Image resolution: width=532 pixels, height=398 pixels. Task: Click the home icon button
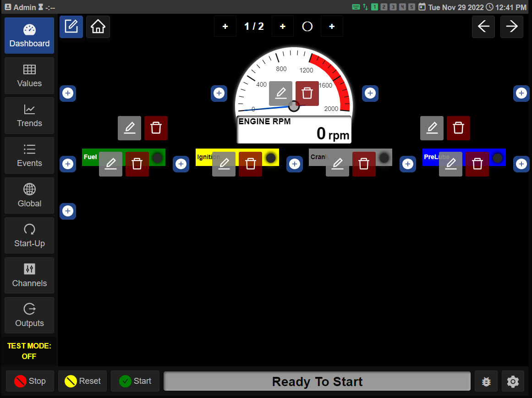point(98,27)
